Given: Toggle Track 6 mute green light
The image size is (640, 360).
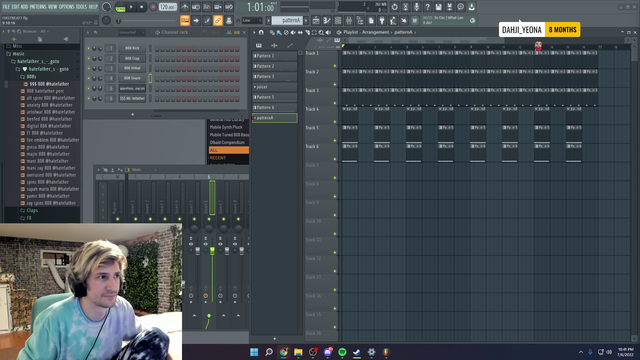Looking at the screenshot, I should pyautogui.click(x=335, y=159).
